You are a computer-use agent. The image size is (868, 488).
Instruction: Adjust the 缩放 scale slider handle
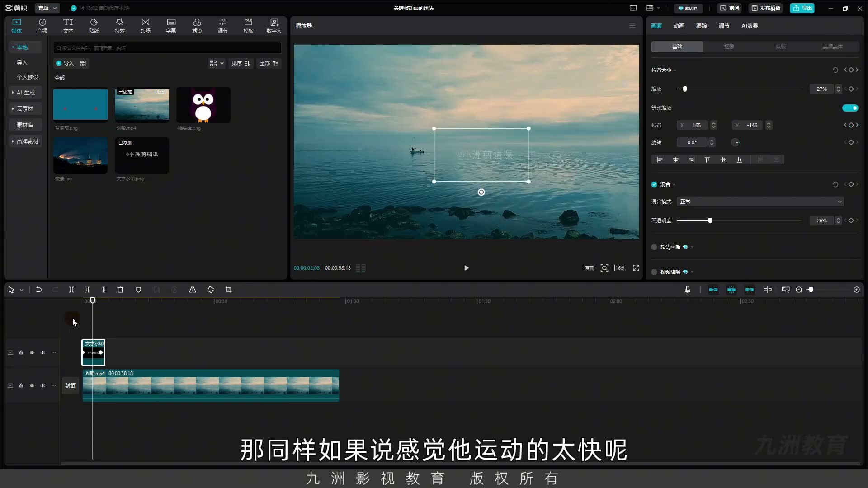[684, 89]
